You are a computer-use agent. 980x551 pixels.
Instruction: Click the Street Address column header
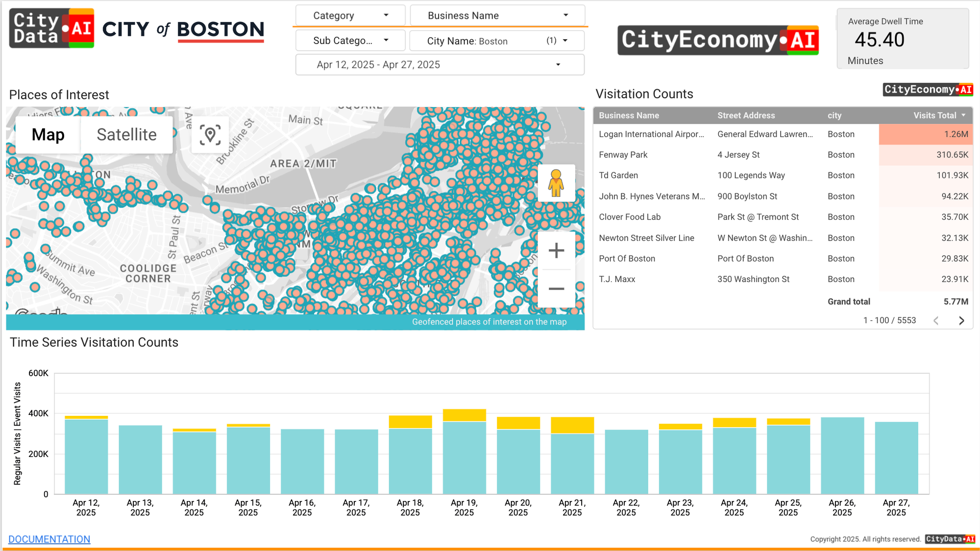point(746,116)
